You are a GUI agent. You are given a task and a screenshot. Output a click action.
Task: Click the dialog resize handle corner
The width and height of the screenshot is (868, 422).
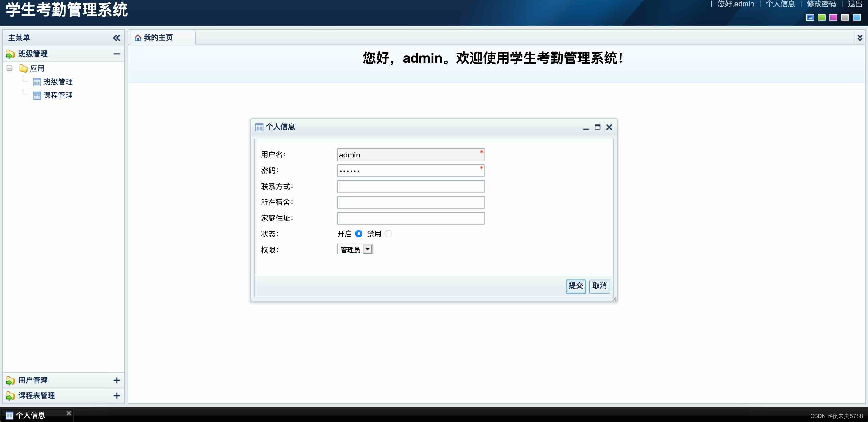(614, 298)
